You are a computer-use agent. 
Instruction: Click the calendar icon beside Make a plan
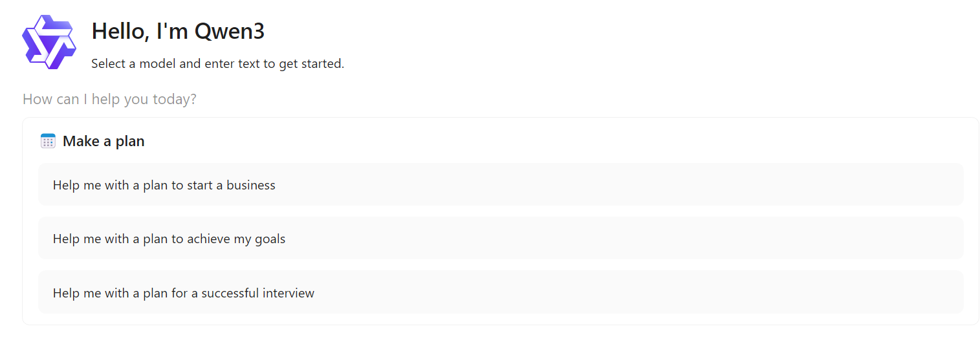point(48,141)
